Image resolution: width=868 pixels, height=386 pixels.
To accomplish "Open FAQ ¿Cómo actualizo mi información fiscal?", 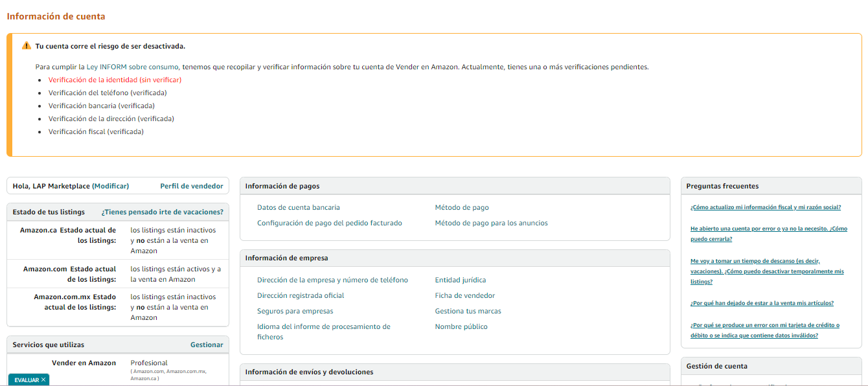I will click(766, 207).
